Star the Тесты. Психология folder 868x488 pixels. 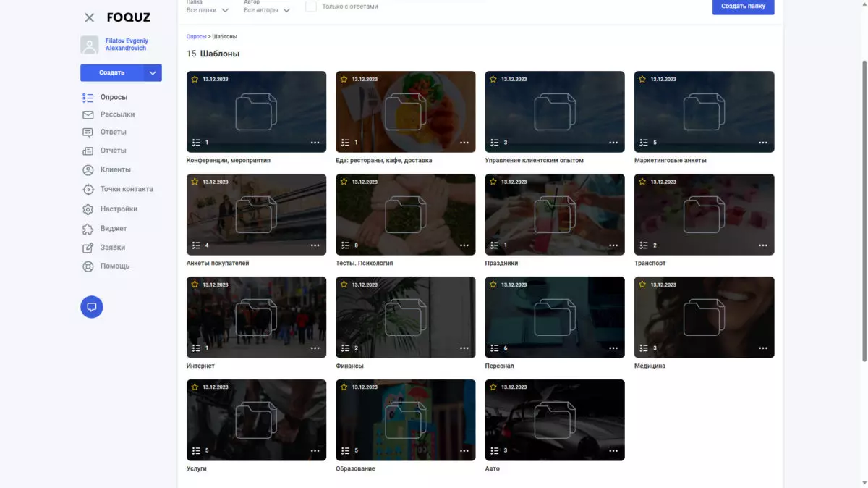[x=344, y=182]
